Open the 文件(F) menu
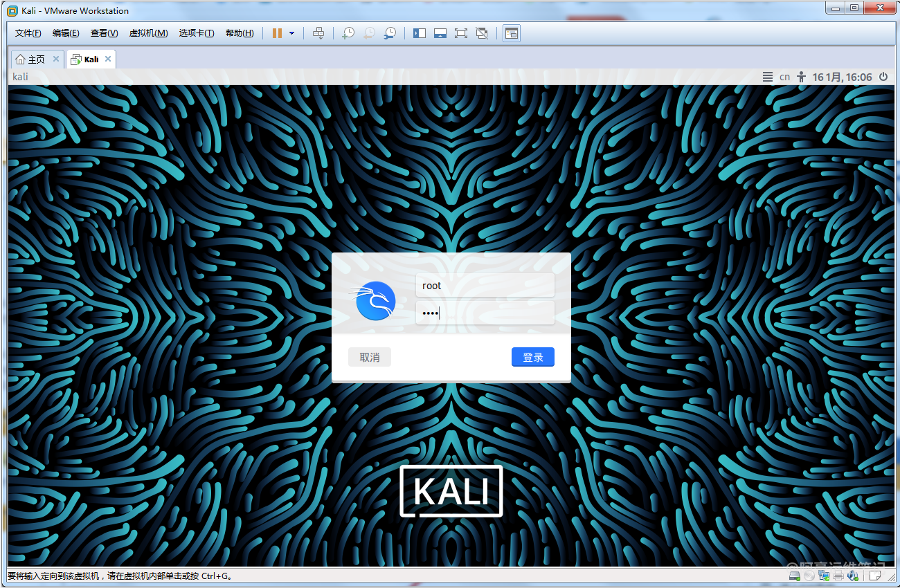900x588 pixels. [28, 33]
